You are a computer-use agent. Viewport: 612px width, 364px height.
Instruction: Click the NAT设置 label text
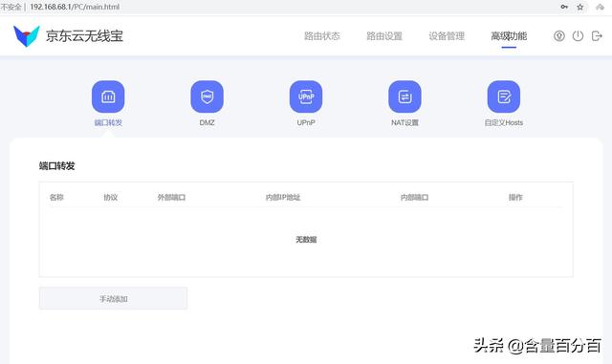coord(404,122)
